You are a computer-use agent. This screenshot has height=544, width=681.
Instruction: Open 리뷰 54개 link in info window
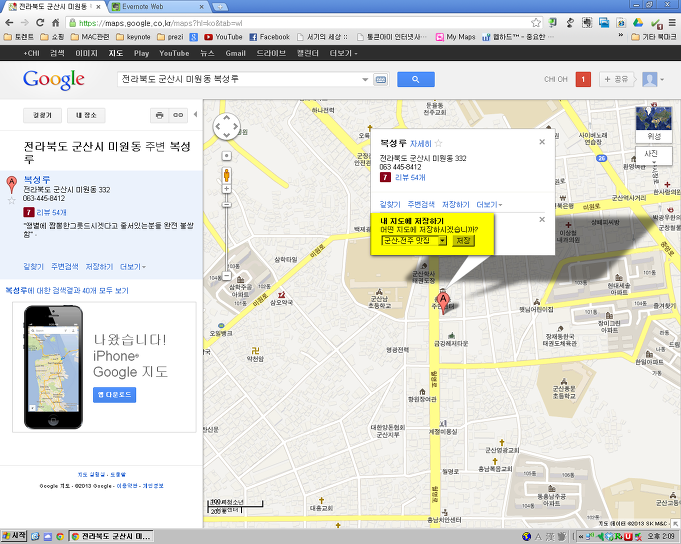tap(410, 177)
